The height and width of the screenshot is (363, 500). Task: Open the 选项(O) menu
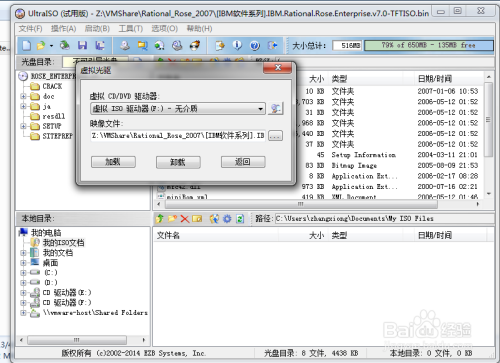(x=165, y=29)
